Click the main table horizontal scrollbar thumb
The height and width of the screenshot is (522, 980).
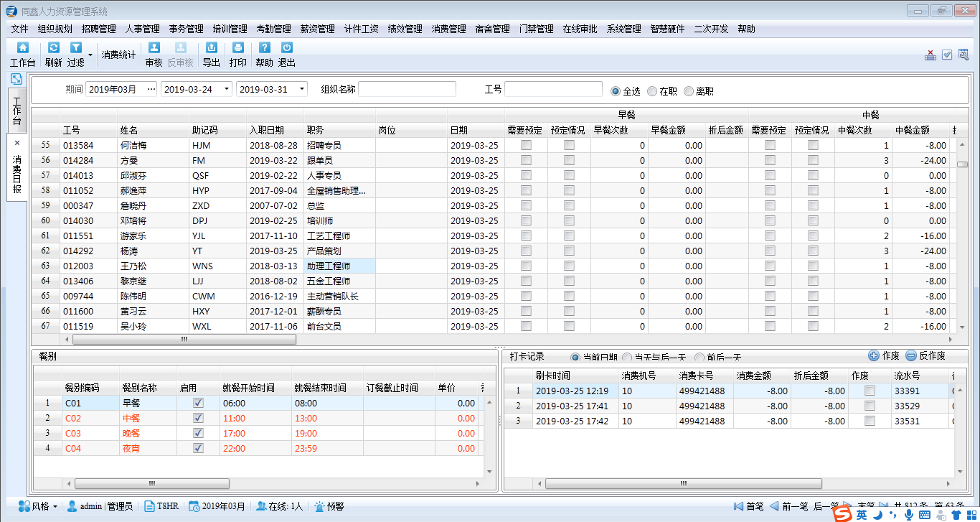coord(184,339)
